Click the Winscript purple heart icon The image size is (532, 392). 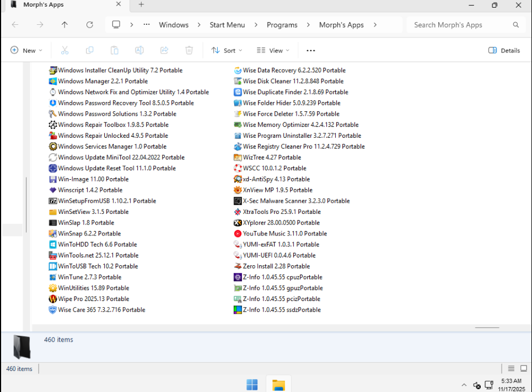click(52, 190)
